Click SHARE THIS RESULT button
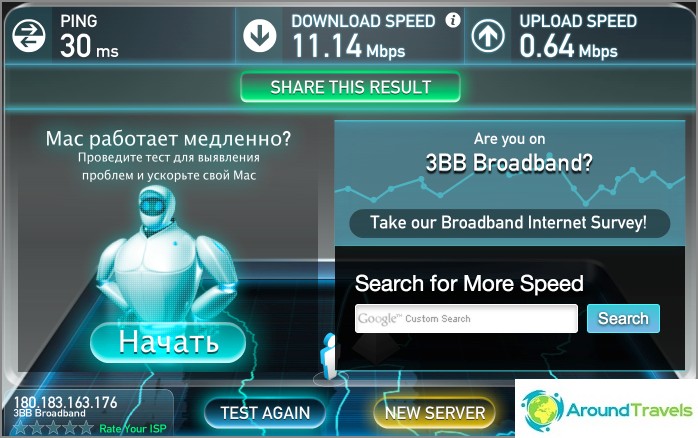The height and width of the screenshot is (438, 698). (x=350, y=87)
